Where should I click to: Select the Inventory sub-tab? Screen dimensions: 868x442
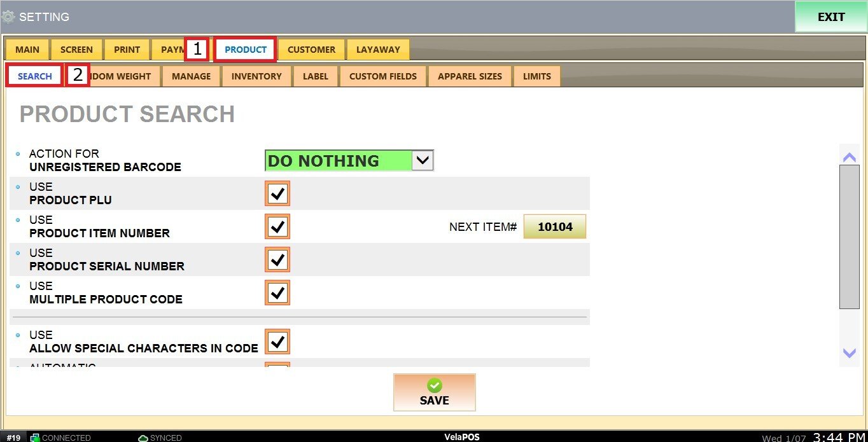(x=256, y=76)
